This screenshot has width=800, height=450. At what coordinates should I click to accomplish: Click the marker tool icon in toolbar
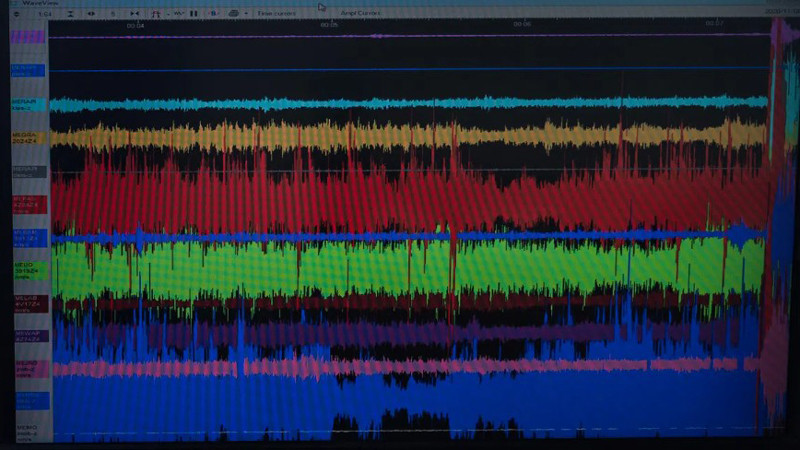[156, 14]
